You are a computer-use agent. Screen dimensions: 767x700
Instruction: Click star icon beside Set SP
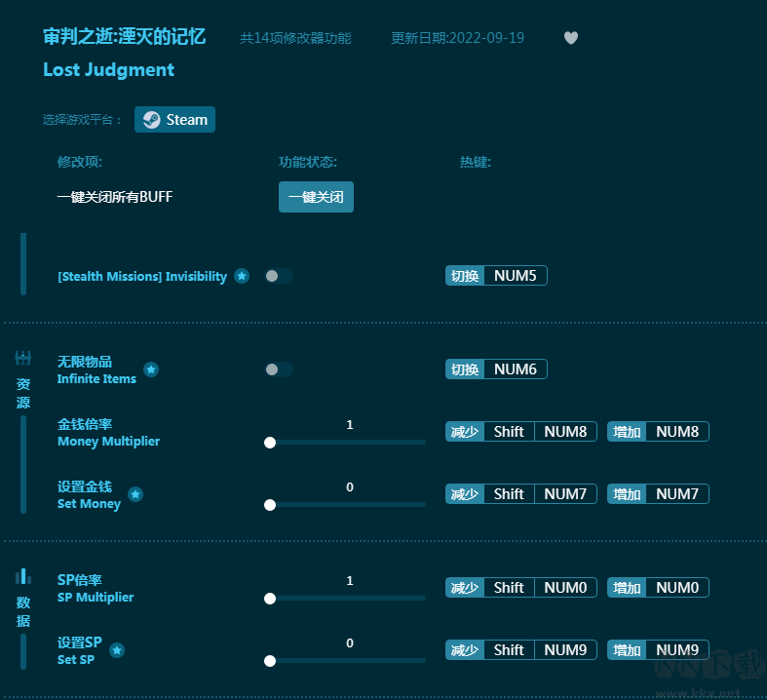(x=117, y=650)
